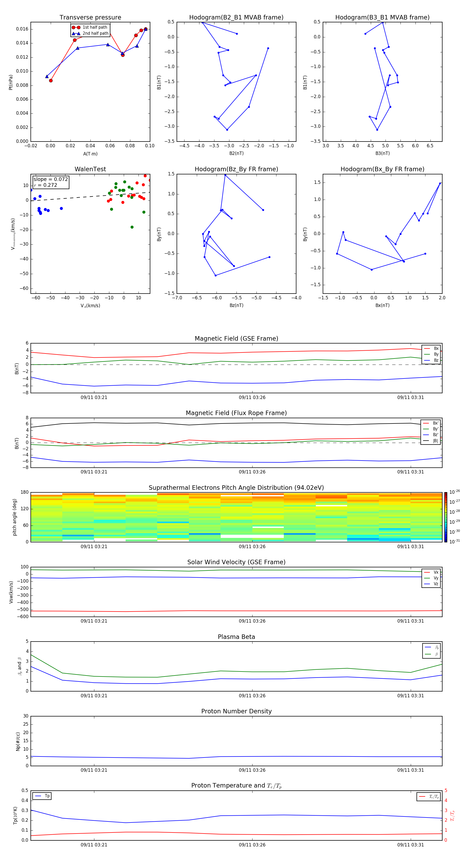Click the 'Bx(nT)' x-axis label

pos(382,305)
